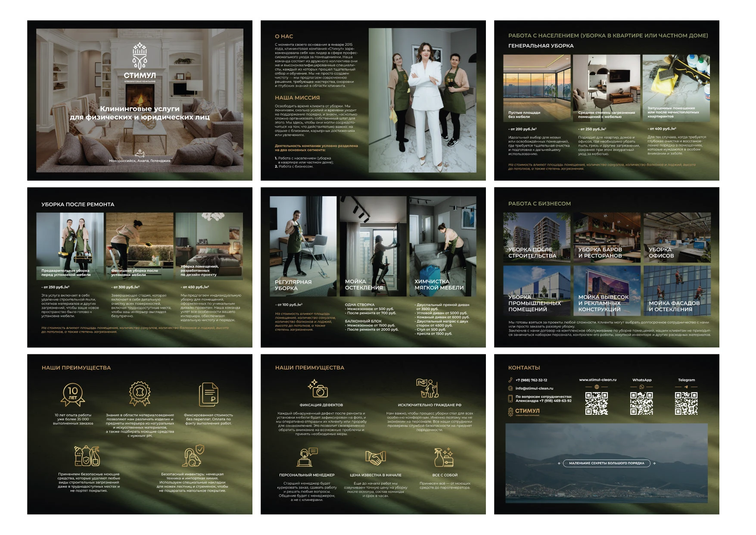Screen dimensions: 756x535
Task: Click the КОНТАКТЫ heading
Action: tap(524, 368)
